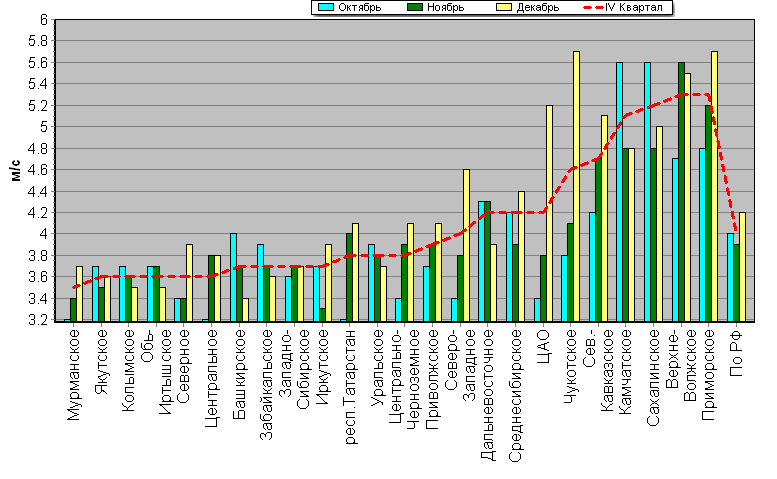Click the y-axis value 5.2

pyautogui.click(x=38, y=106)
